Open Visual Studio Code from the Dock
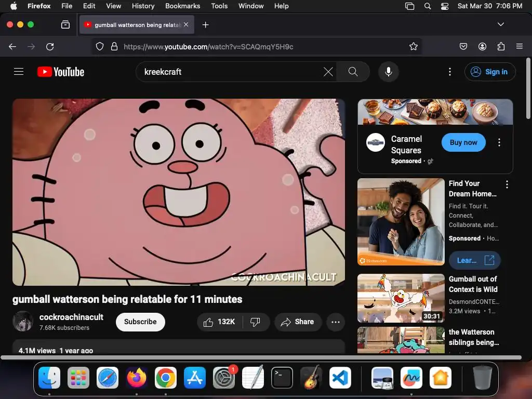Image resolution: width=532 pixels, height=399 pixels. coord(340,378)
